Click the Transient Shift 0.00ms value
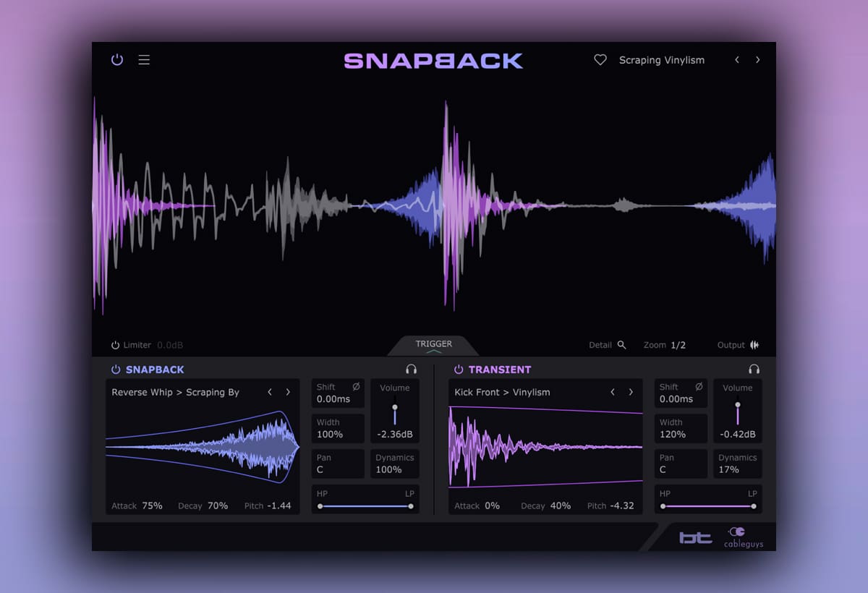 point(676,399)
